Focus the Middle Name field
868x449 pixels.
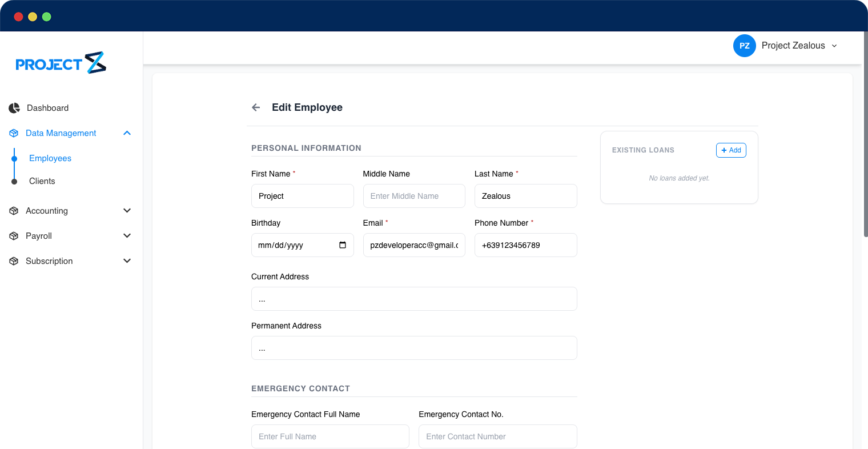[x=414, y=196]
